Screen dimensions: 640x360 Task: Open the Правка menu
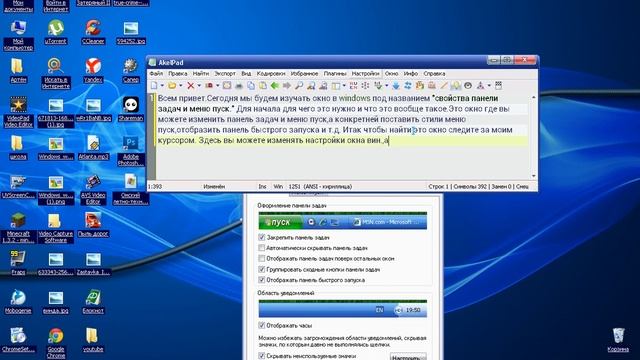click(178, 73)
